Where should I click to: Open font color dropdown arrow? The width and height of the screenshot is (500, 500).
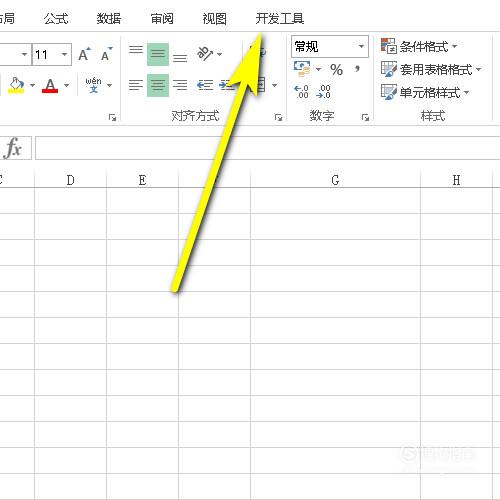coord(67,85)
